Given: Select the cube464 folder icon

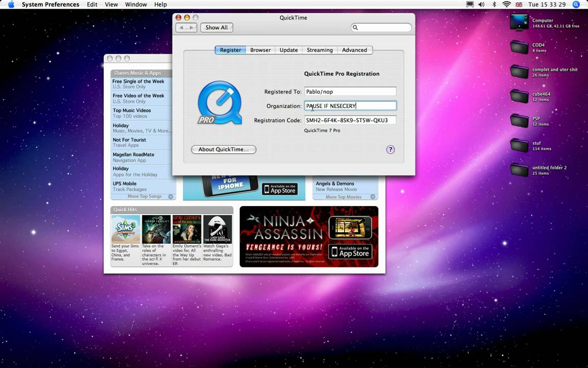Looking at the screenshot, I should [x=519, y=97].
